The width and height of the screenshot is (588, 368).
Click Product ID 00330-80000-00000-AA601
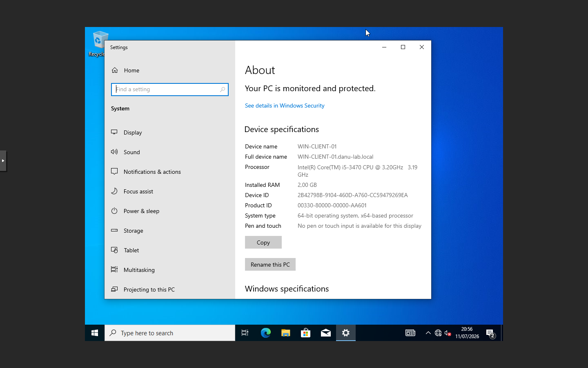coord(332,205)
